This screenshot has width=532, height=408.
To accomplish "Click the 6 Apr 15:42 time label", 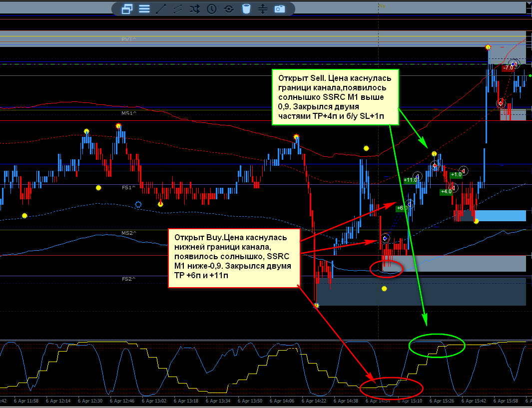I will 474,401.
